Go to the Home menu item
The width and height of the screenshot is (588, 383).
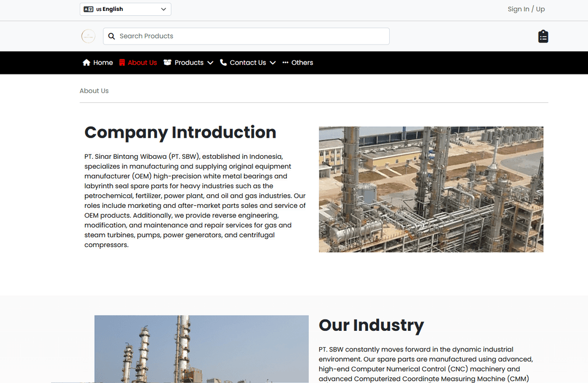coord(103,63)
